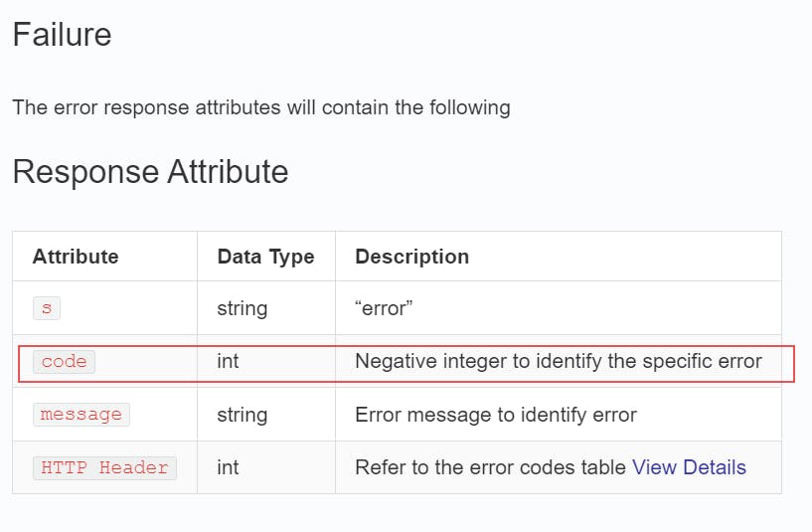Click the Description column header
This screenshot has height=532, width=812.
[411, 257]
